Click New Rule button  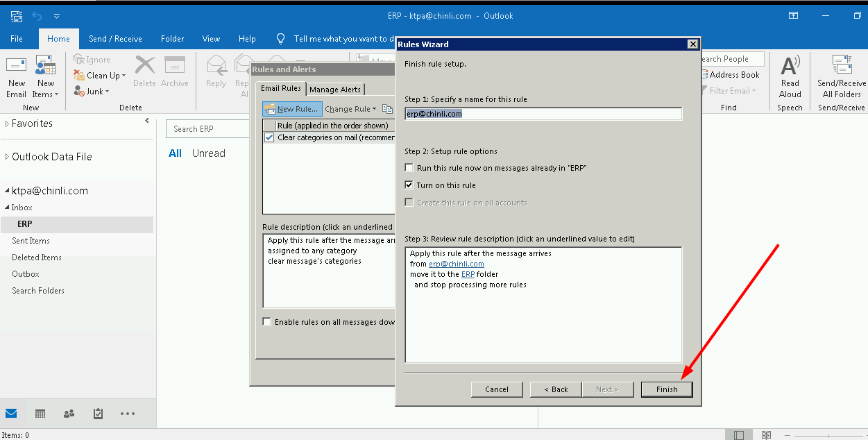(292, 109)
